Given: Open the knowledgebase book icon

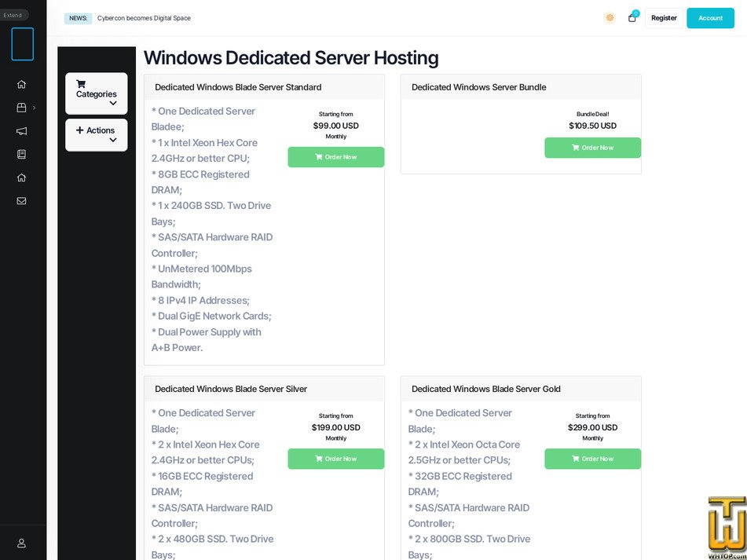Looking at the screenshot, I should 21,154.
